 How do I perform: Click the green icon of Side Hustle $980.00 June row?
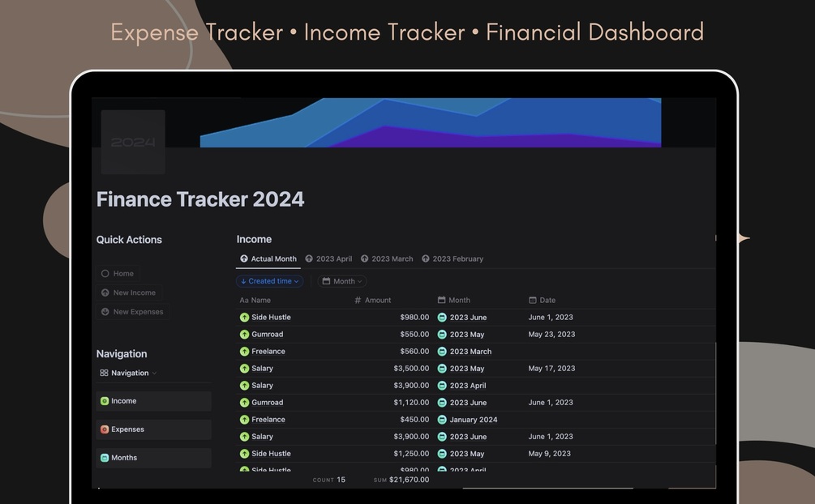[244, 318]
